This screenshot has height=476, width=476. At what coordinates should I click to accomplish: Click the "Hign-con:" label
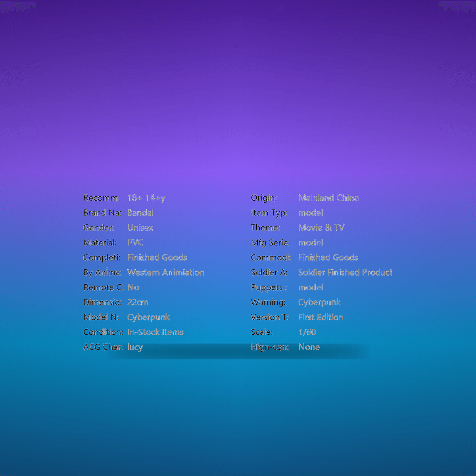270,347
